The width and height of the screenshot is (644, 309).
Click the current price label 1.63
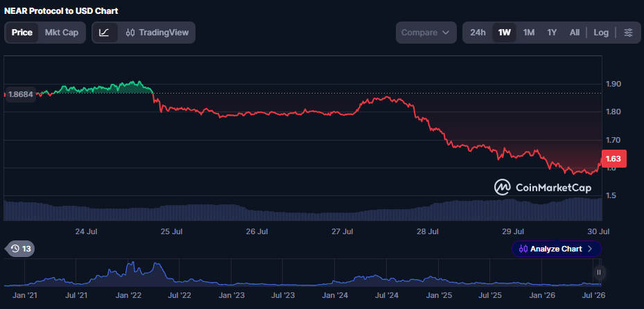pyautogui.click(x=613, y=159)
